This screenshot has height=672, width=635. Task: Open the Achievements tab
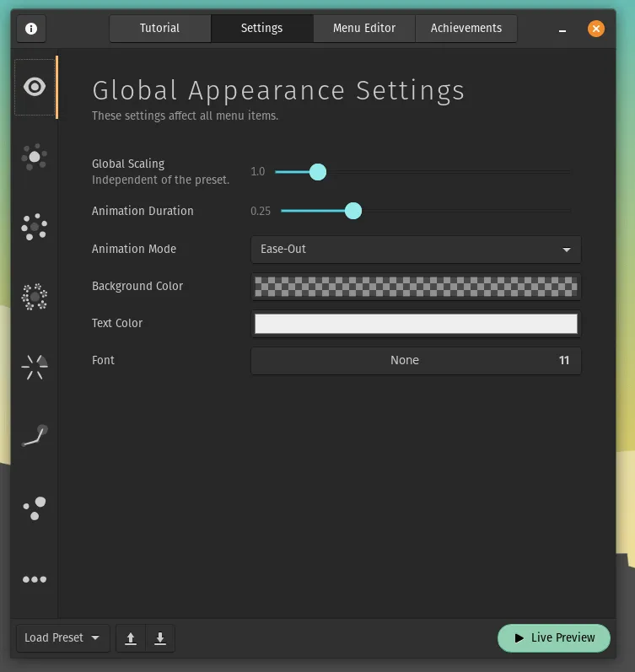click(466, 29)
